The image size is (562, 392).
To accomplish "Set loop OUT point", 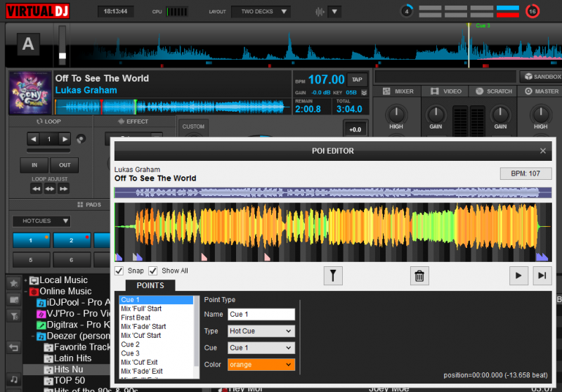I will click(x=65, y=165).
